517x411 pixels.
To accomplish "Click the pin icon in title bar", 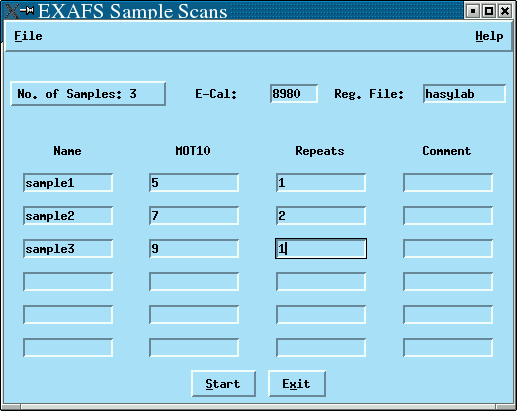I will [x=27, y=11].
